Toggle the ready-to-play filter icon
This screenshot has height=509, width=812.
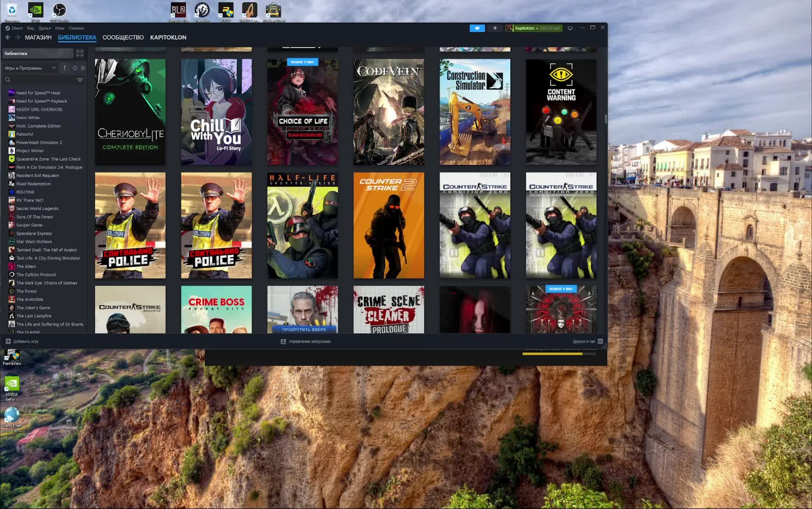click(83, 68)
